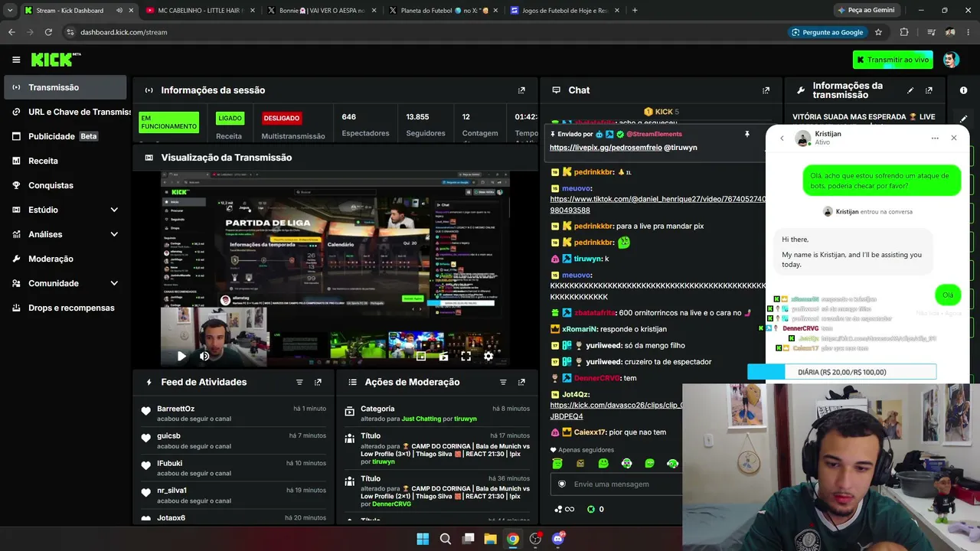Pop out the Ações de Moderação panel
The height and width of the screenshot is (551, 980).
point(521,382)
